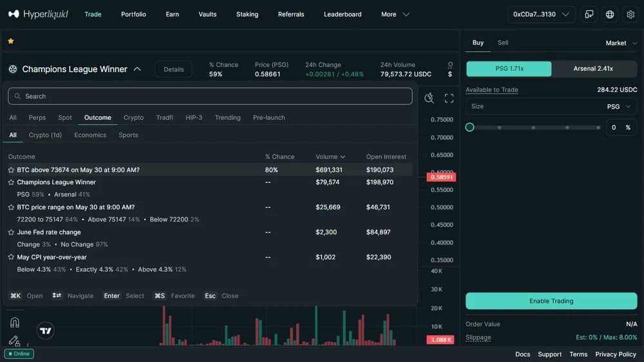
Task: Open the Leaderboard nav item
Action: tap(343, 14)
